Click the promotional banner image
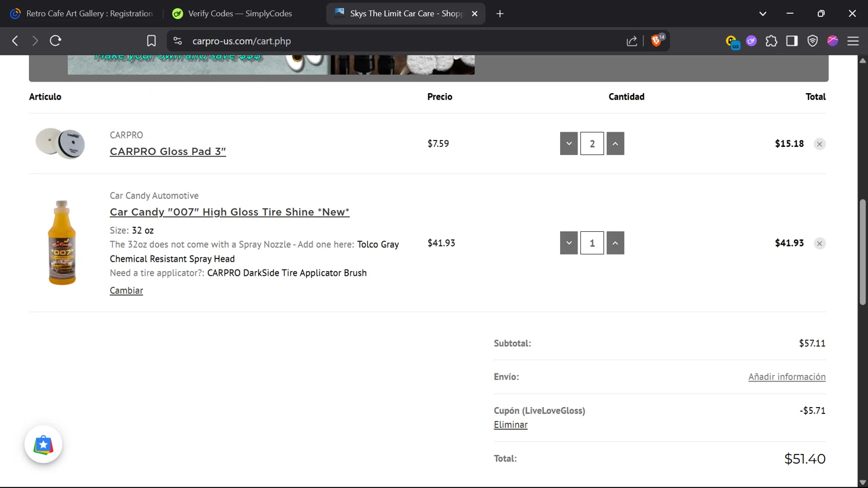 coord(271,65)
